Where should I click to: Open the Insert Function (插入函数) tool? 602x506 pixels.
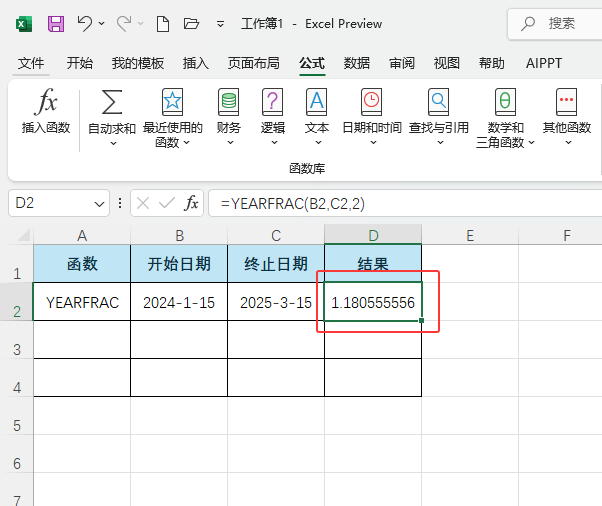pyautogui.click(x=46, y=111)
